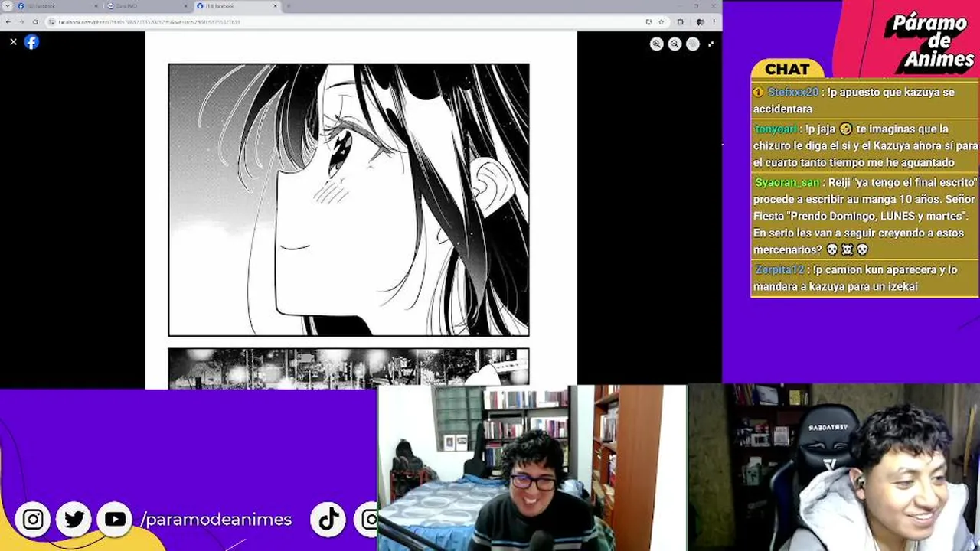Click the YouTube icon in the overlay

click(x=115, y=520)
